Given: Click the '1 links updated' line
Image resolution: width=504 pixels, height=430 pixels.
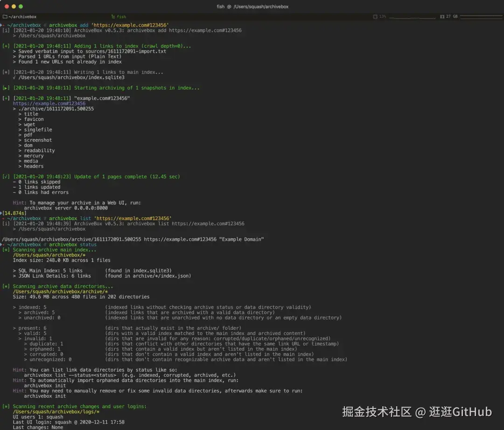Looking at the screenshot, I should (37, 187).
